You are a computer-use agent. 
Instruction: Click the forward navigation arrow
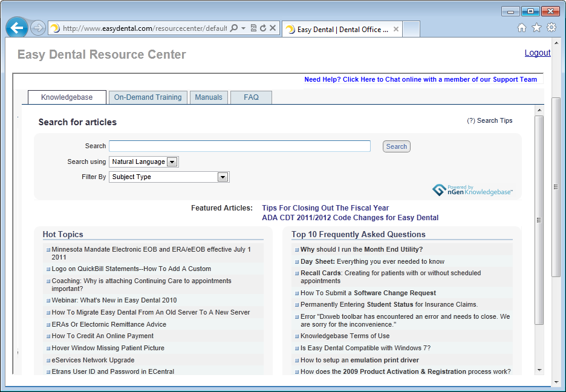[x=37, y=28]
